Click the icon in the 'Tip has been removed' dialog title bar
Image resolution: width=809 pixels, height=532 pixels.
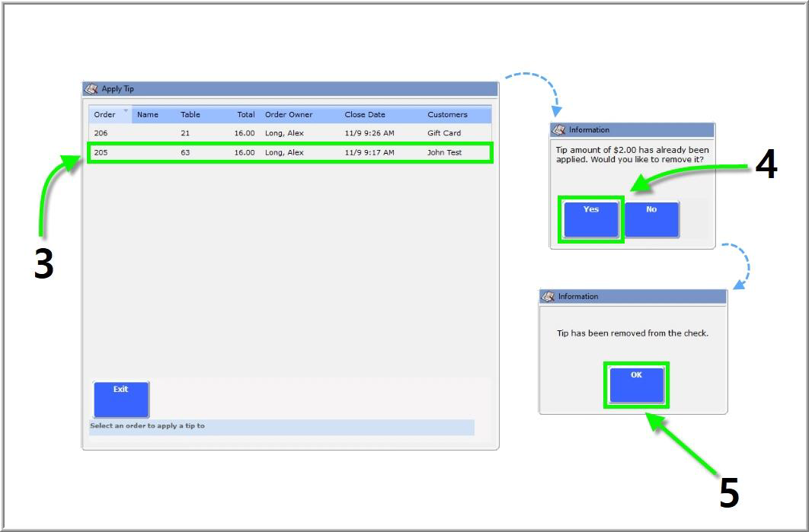548,297
